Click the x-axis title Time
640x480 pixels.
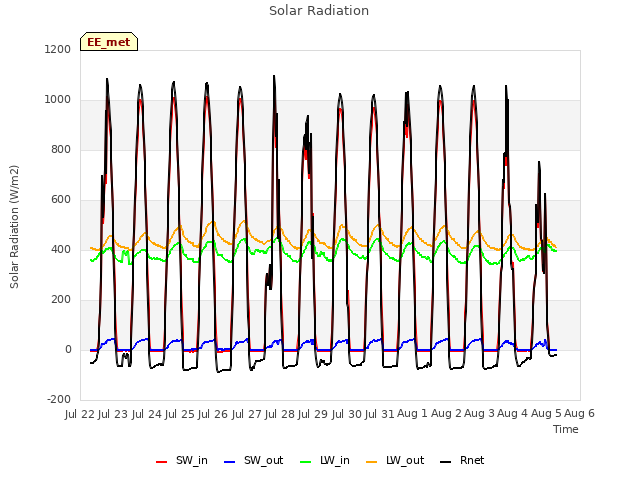click(x=566, y=429)
